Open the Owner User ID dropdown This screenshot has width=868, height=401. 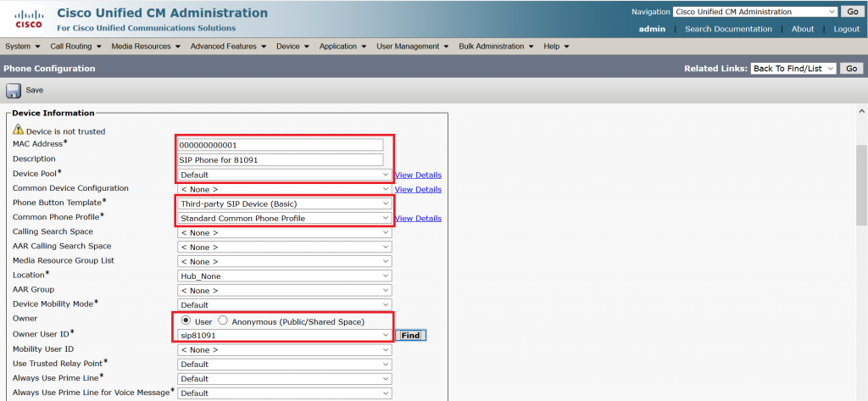(285, 336)
